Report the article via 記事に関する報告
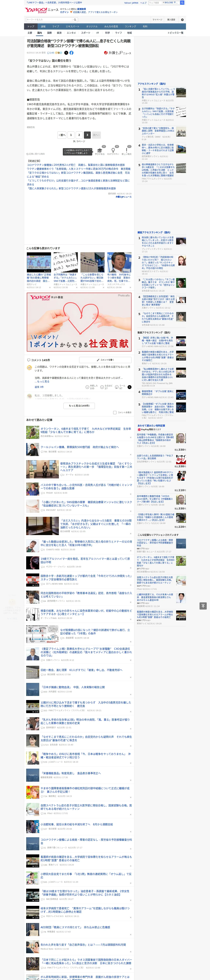This screenshot has width=210, height=980. 35,154
